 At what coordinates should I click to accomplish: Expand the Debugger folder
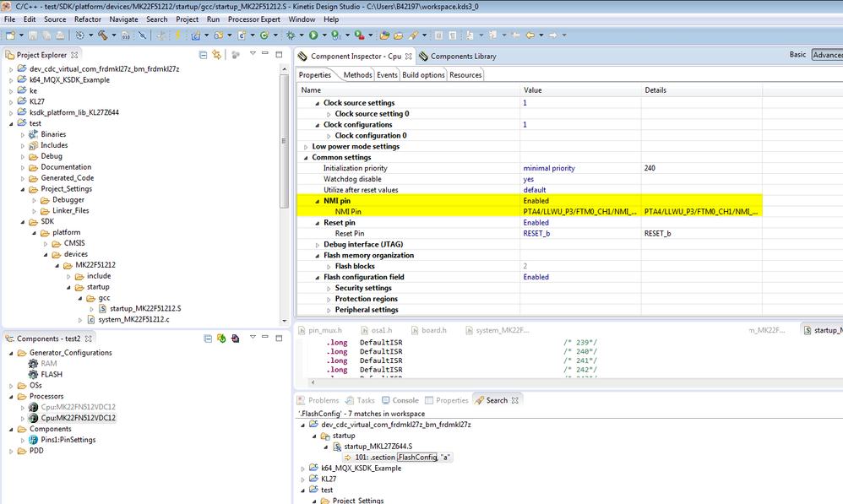click(34, 200)
